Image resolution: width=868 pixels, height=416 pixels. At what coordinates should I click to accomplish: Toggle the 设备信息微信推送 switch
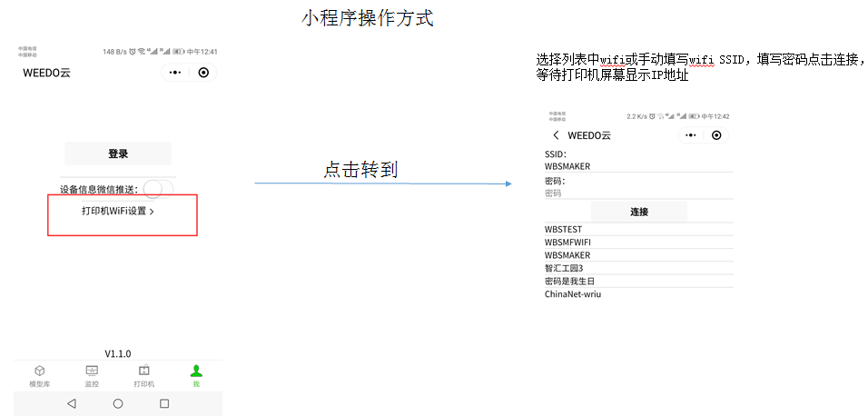[157, 189]
